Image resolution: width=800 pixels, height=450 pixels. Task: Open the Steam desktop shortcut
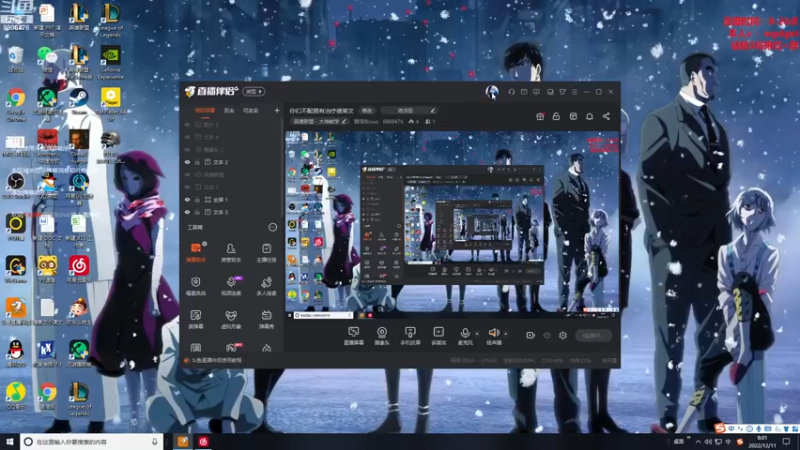click(79, 102)
